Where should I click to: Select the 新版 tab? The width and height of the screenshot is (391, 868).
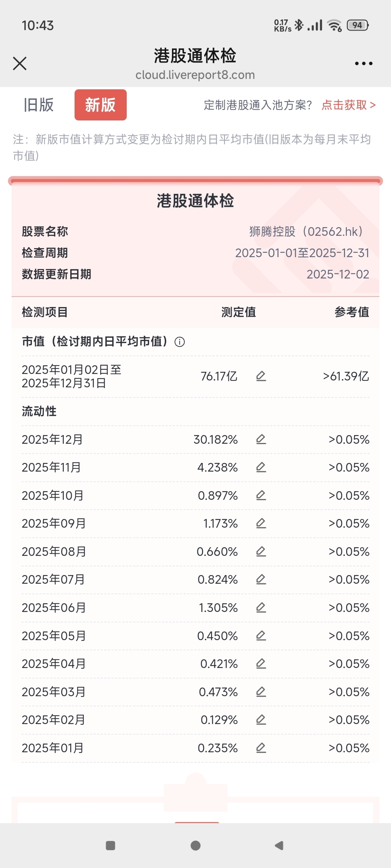pos(100,105)
